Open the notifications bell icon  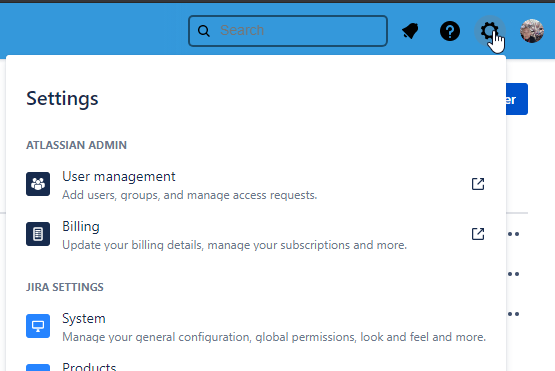click(x=410, y=31)
